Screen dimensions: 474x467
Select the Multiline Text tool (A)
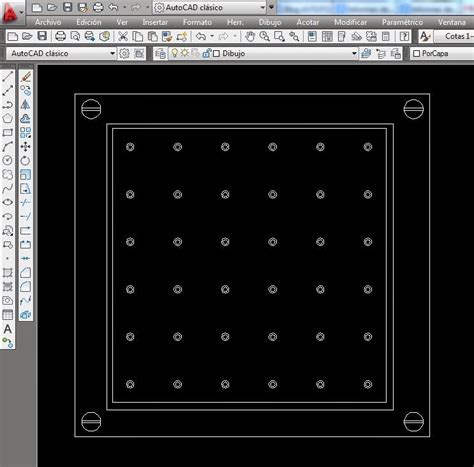(7, 329)
